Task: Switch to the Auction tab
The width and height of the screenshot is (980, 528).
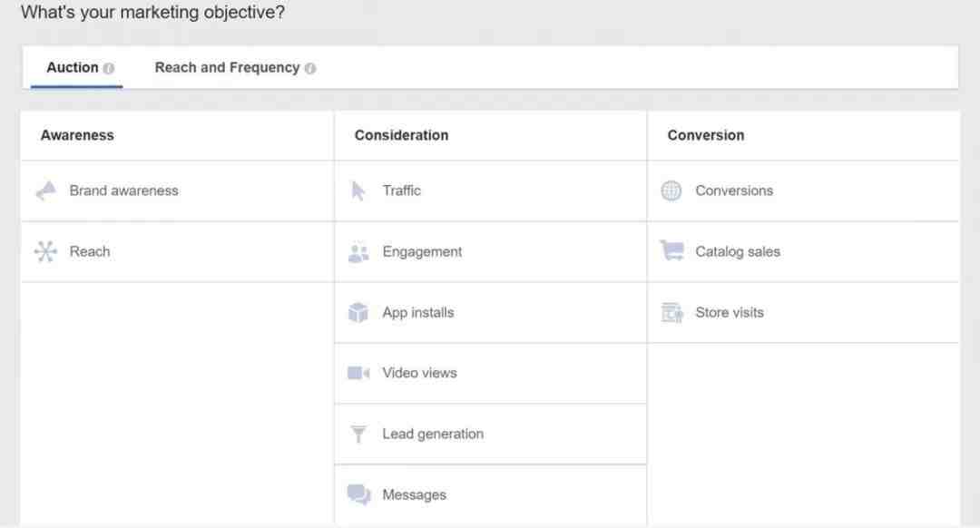Action: point(73,68)
